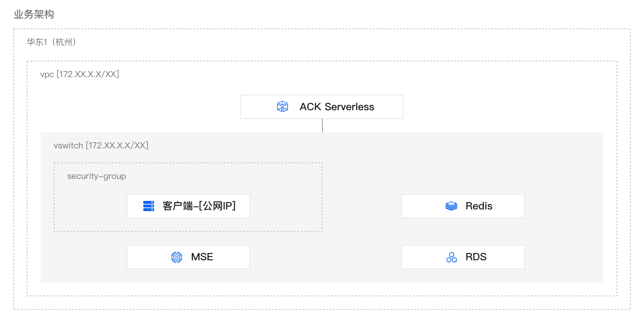Select the 'ACK Serverless' text label
This screenshot has height=323, width=644.
pyautogui.click(x=337, y=107)
